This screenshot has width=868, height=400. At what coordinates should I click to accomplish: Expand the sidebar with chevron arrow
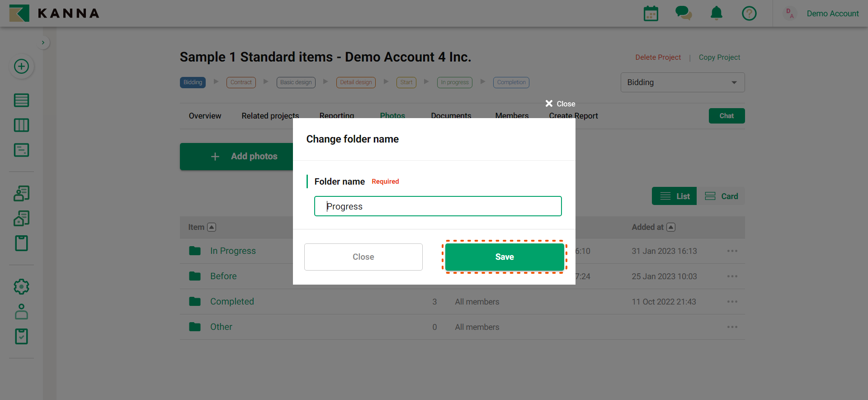point(43,43)
